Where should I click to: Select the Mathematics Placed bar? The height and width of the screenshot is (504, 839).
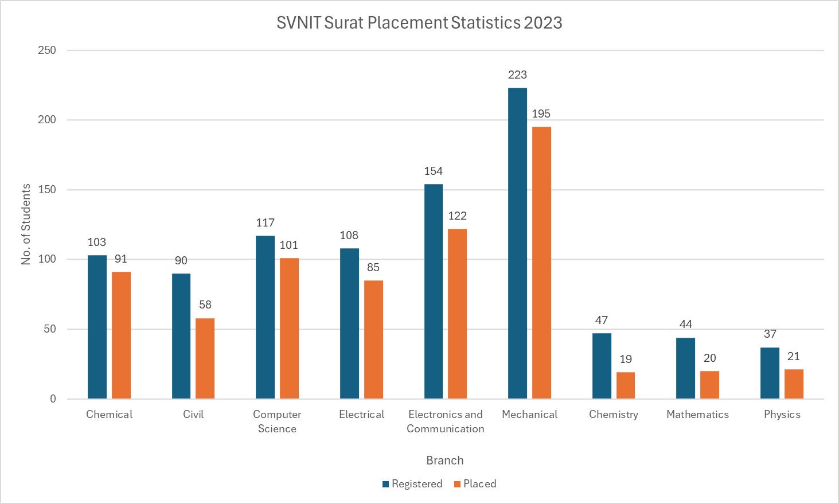tap(709, 385)
